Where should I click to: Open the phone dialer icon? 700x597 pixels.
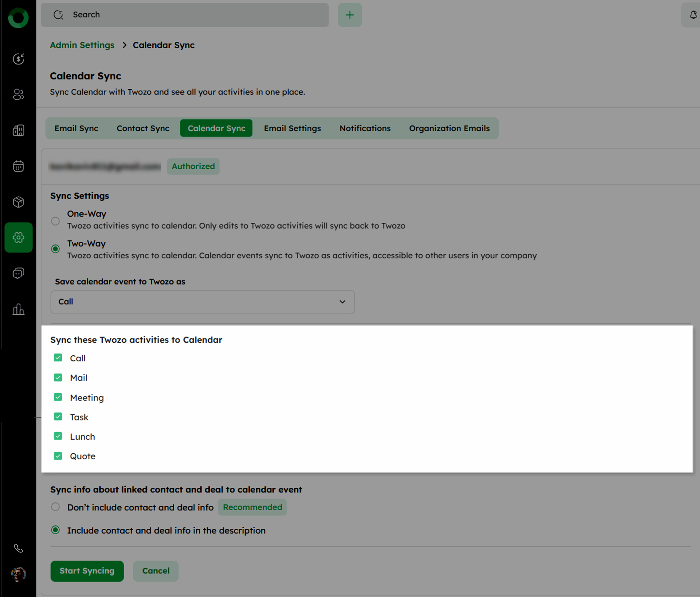point(18,548)
